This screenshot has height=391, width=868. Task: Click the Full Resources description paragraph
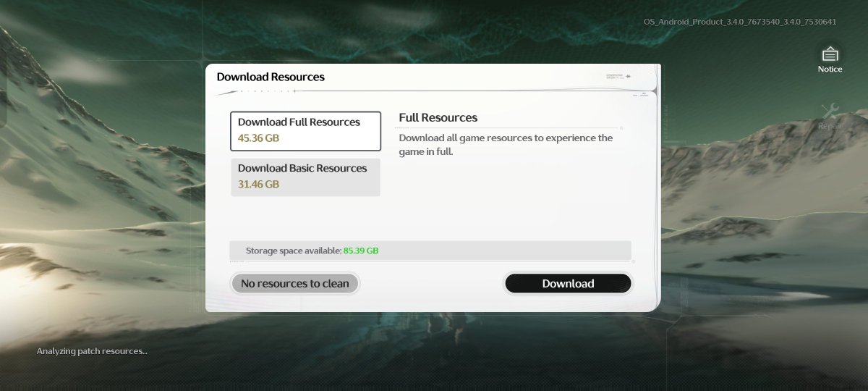point(506,145)
